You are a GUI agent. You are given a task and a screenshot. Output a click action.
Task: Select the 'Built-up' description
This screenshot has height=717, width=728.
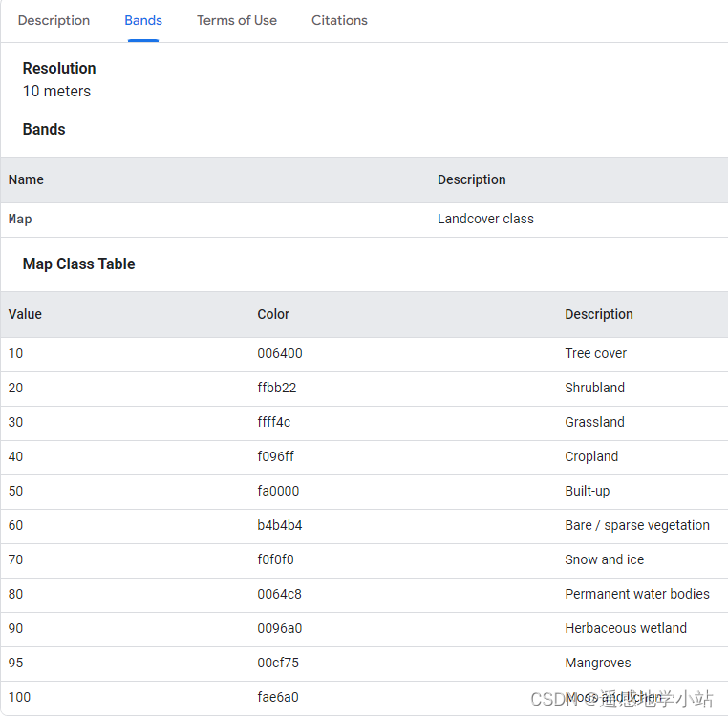[x=588, y=491]
